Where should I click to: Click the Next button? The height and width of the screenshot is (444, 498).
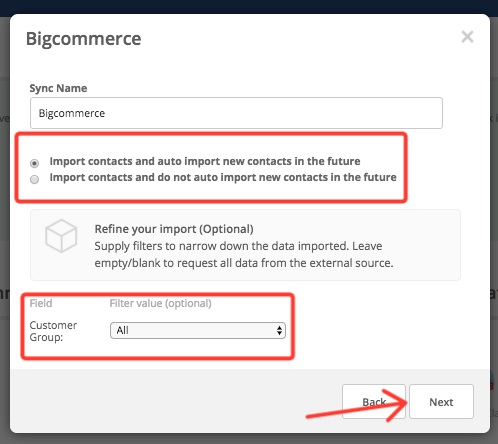(441, 401)
